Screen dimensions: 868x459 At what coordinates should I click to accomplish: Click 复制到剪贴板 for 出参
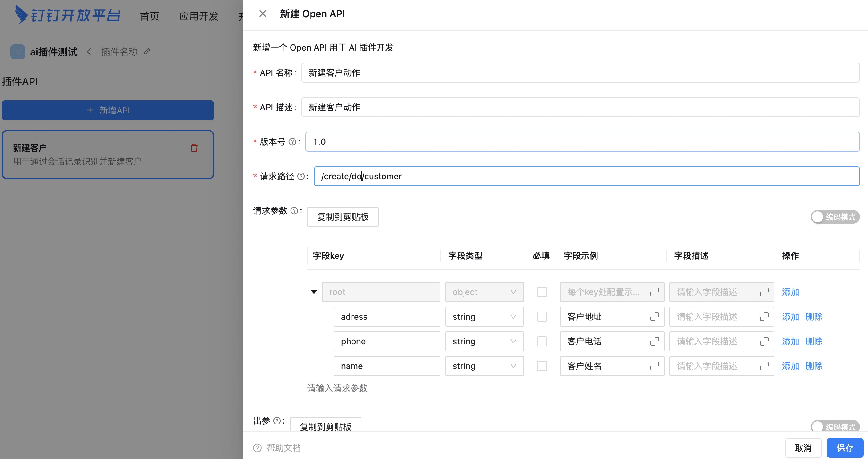click(326, 425)
